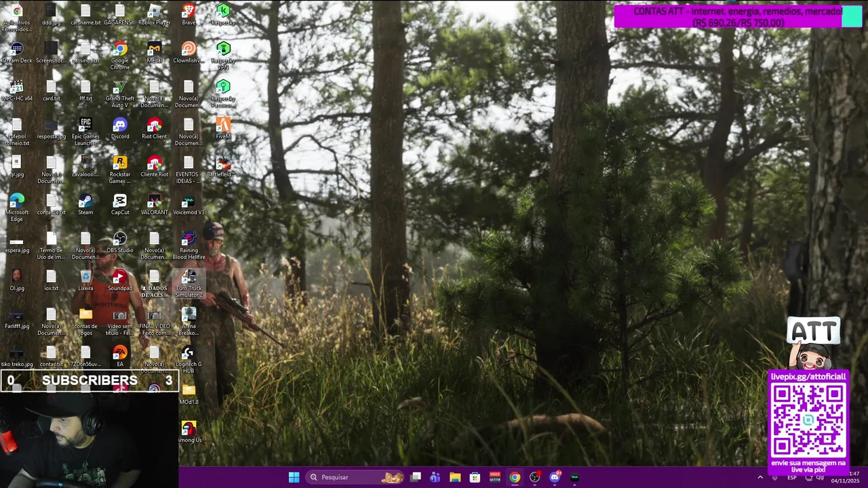This screenshot has width=868, height=488.
Task: Open File Explorer from the taskbar
Action: pyautogui.click(x=455, y=477)
